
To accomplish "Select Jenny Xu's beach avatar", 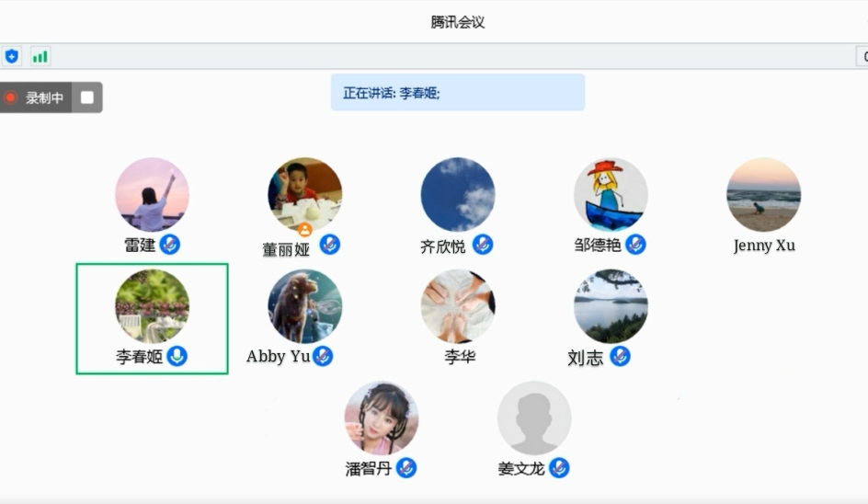I will [x=763, y=194].
